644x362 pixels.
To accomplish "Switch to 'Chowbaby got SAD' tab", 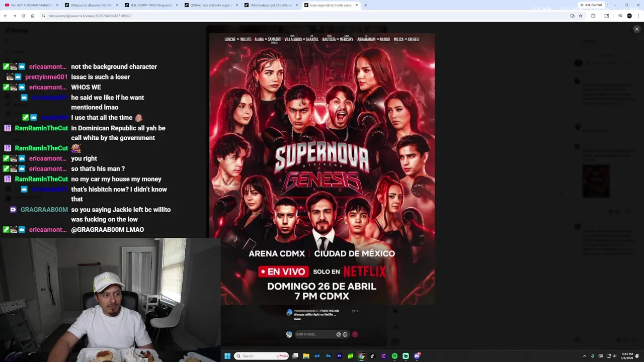I will coord(271,5).
